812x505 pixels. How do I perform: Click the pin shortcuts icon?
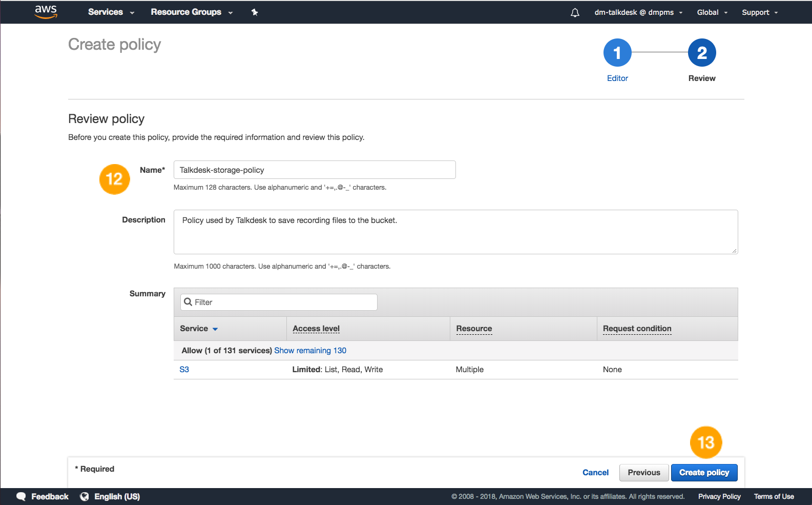(x=255, y=12)
